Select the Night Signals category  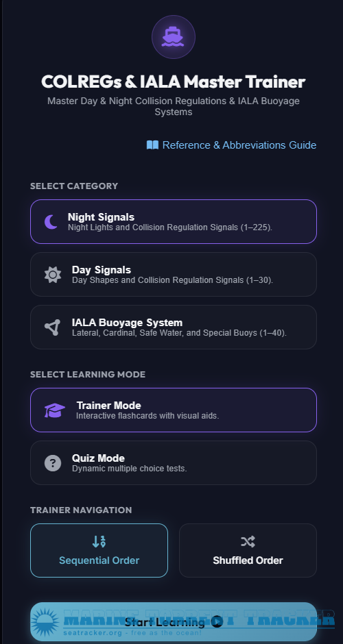(x=174, y=222)
